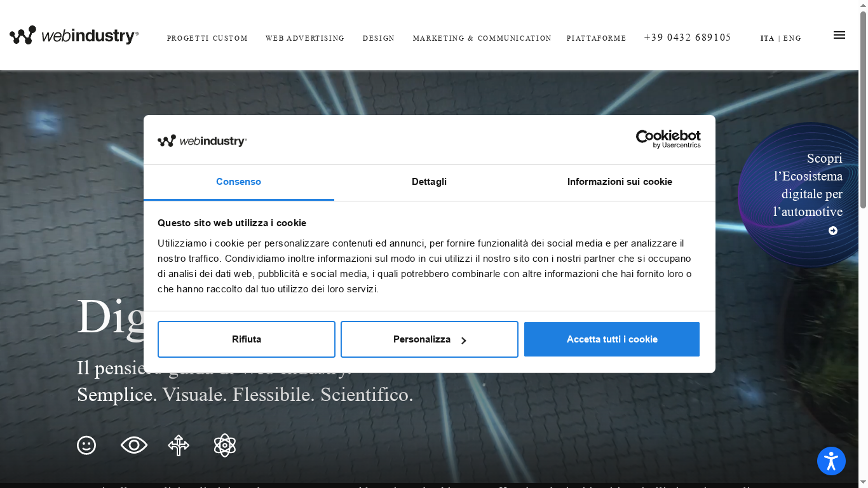Click the branching arrows flexibility icon
The width and height of the screenshot is (868, 488).
pyautogui.click(x=179, y=445)
